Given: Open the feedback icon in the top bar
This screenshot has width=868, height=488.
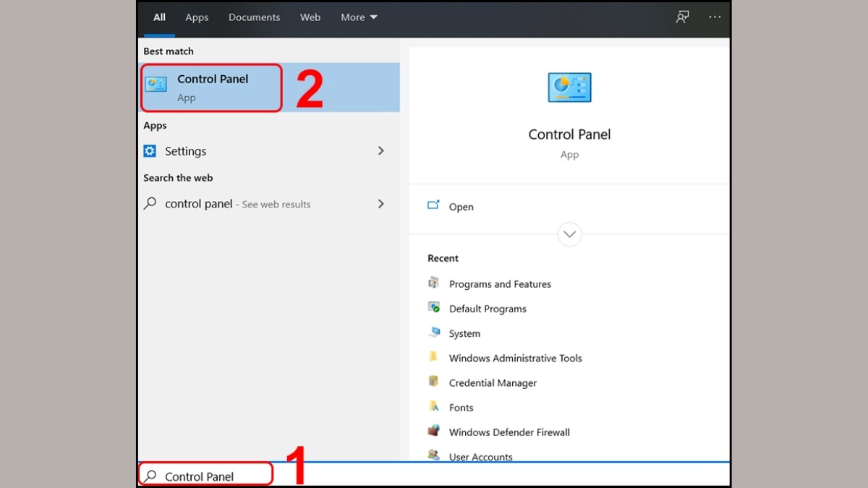Looking at the screenshot, I should tap(682, 17).
